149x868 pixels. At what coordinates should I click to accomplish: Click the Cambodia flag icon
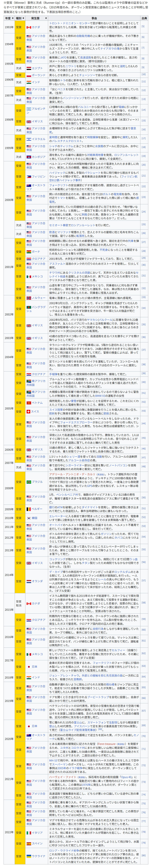pyautogui.click(x=29, y=157)
